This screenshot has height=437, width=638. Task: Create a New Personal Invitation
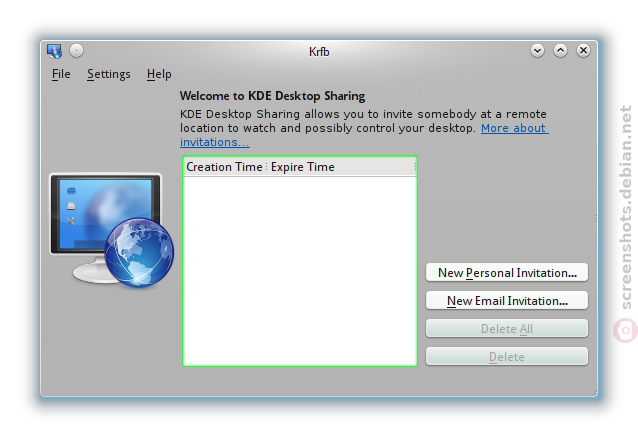[507, 273]
